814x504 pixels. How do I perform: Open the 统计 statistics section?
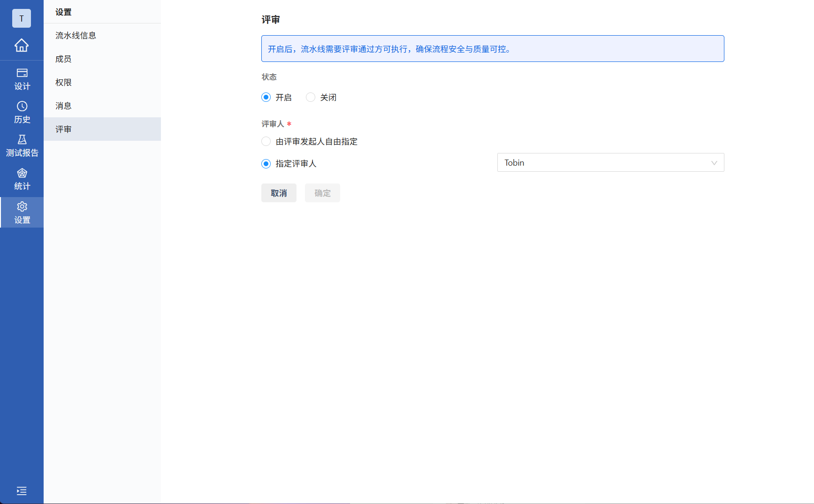tap(22, 179)
